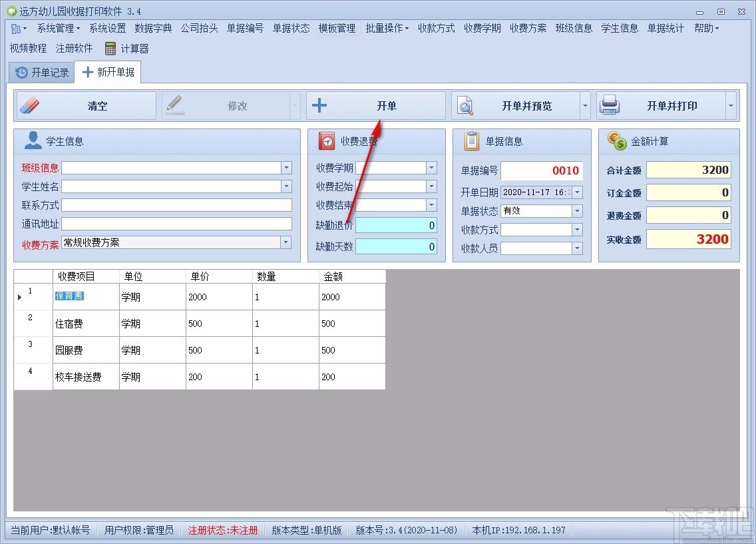Open the grid menu icon before 系统管理
Image resolution: width=756 pixels, height=544 pixels.
[x=19, y=29]
